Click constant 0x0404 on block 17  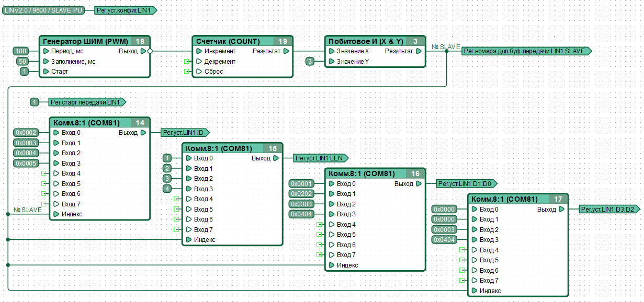click(445, 240)
